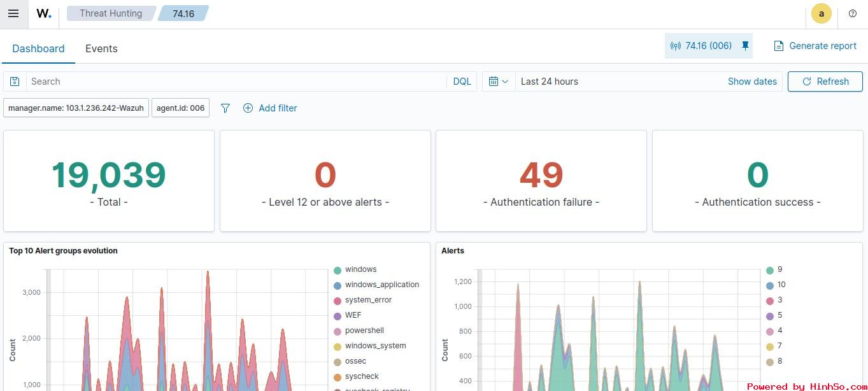The height and width of the screenshot is (391, 868).
Task: Switch to the Events tab
Action: 101,48
